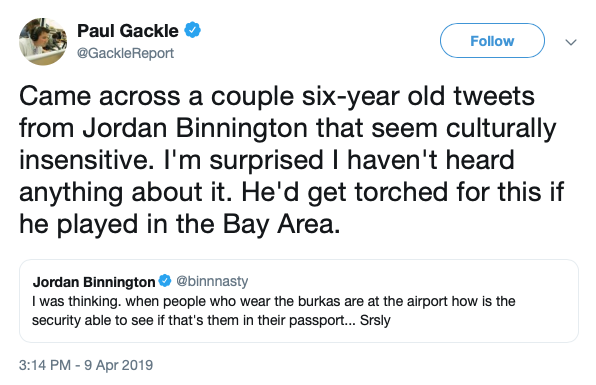The image size is (596, 385).
Task: Follow Paul Gackle
Action: [492, 41]
